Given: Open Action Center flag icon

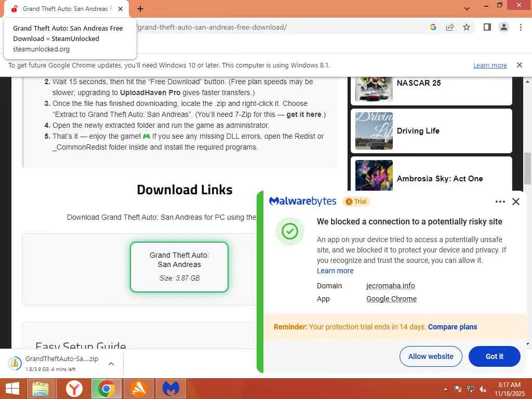Looking at the screenshot, I should pyautogui.click(x=458, y=389).
